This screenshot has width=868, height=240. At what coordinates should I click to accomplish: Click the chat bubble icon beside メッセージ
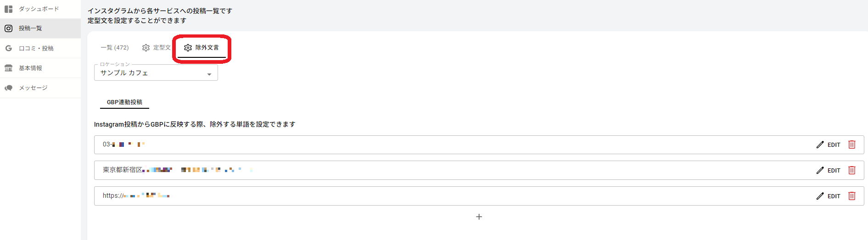[8, 88]
